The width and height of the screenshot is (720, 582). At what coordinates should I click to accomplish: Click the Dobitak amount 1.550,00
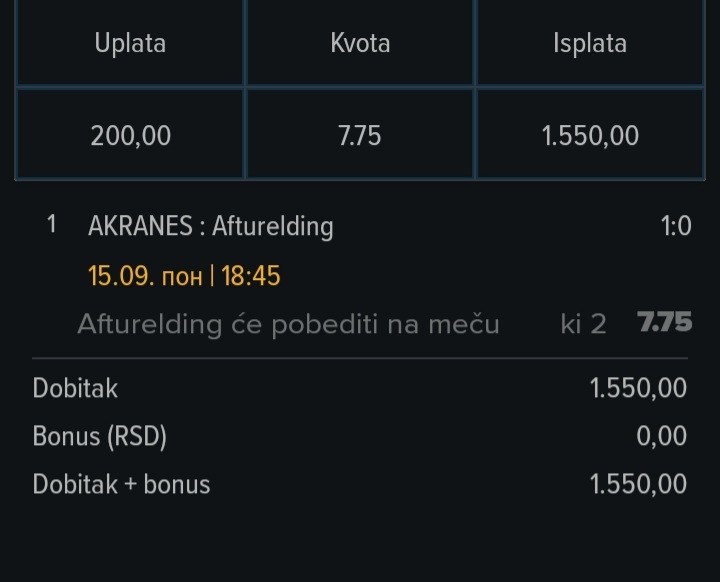pos(638,388)
